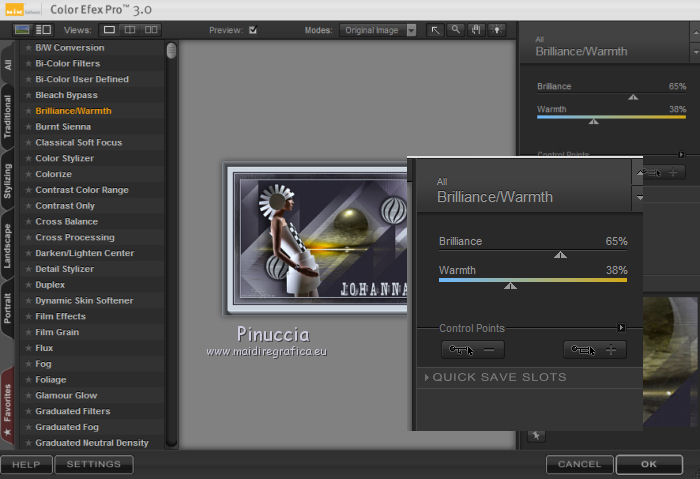Click the add control point button

[595, 349]
